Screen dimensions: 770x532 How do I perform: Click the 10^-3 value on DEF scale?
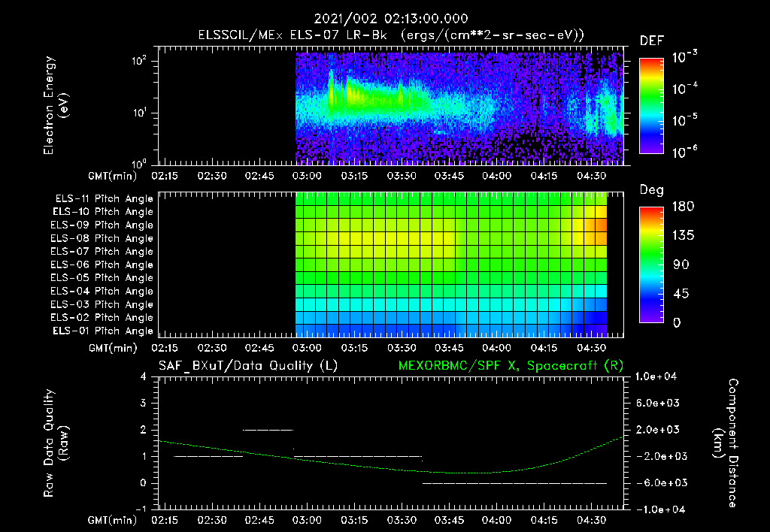tap(684, 57)
